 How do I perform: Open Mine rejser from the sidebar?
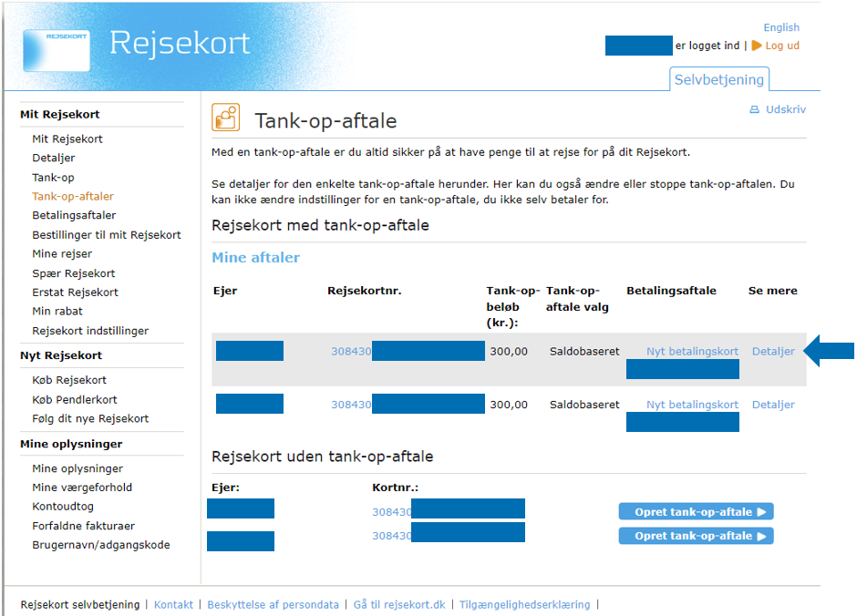click(62, 253)
